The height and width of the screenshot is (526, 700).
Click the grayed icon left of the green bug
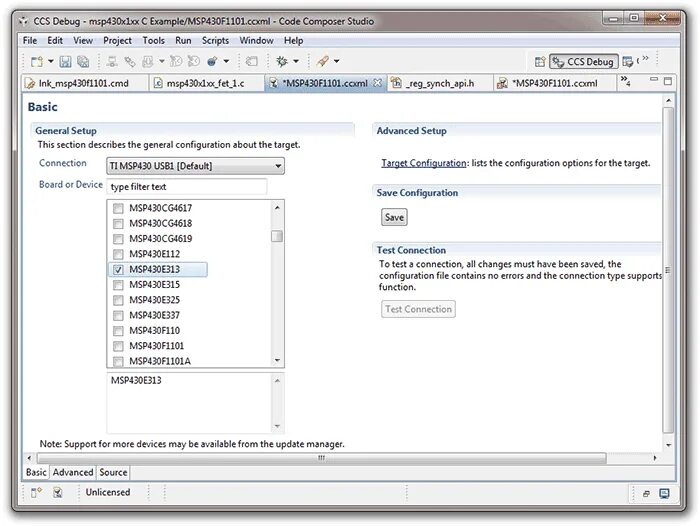[x=252, y=61]
